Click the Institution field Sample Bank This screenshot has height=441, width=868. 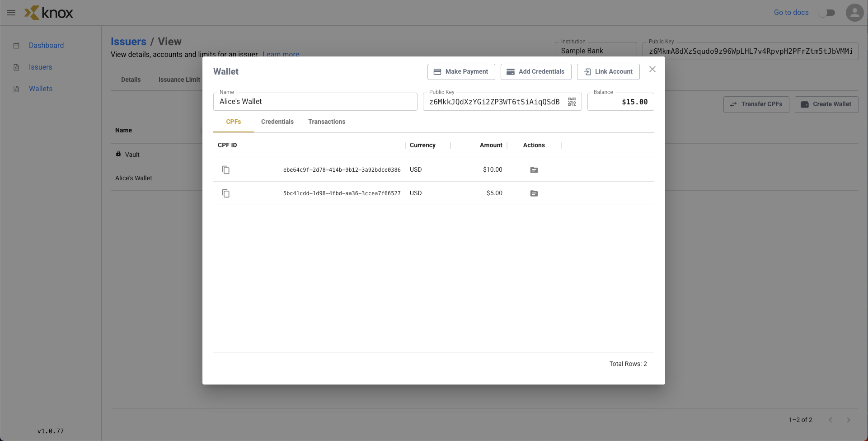click(x=596, y=51)
